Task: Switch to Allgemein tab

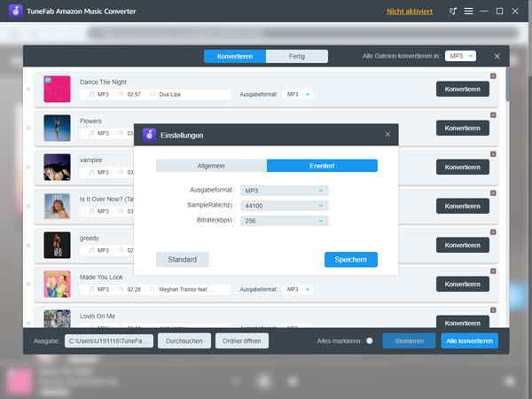Action: pyautogui.click(x=211, y=166)
